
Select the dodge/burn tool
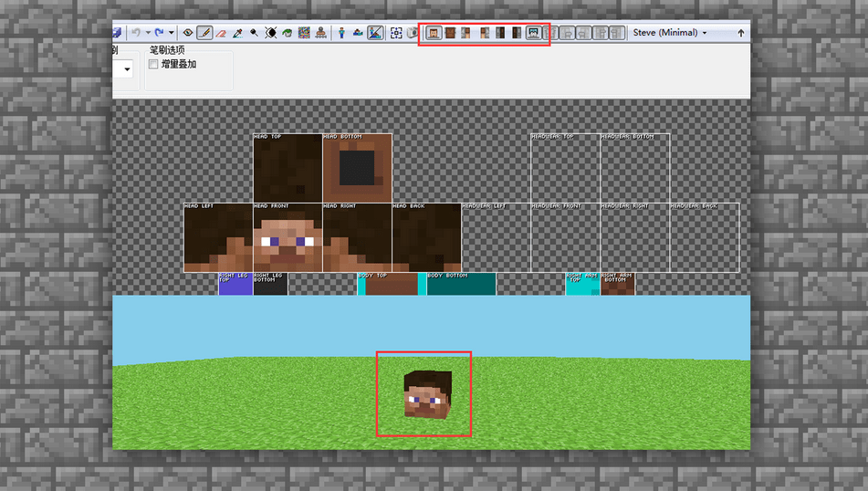click(254, 33)
